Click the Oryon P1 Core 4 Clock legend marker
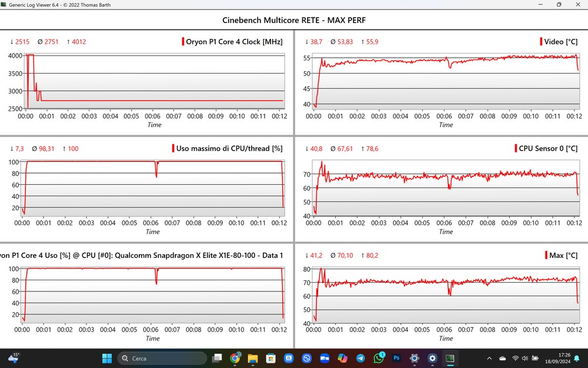 183,42
